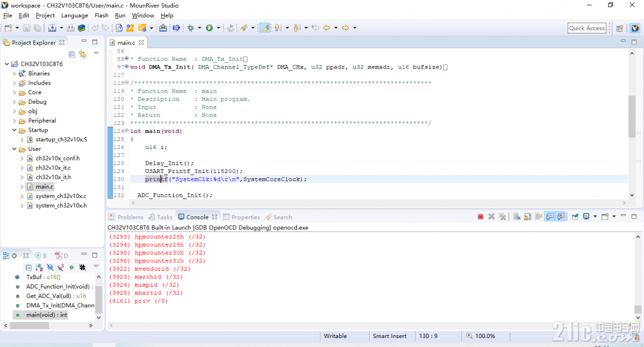Toggle Link with Editor in Project Explorer
The image size is (644, 347).
click(x=82, y=54)
